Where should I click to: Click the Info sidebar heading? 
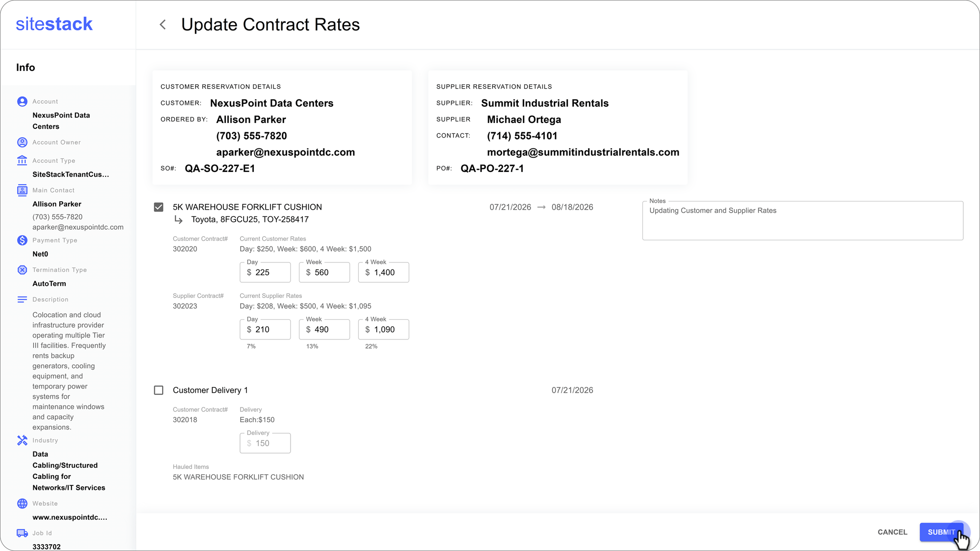coord(25,68)
